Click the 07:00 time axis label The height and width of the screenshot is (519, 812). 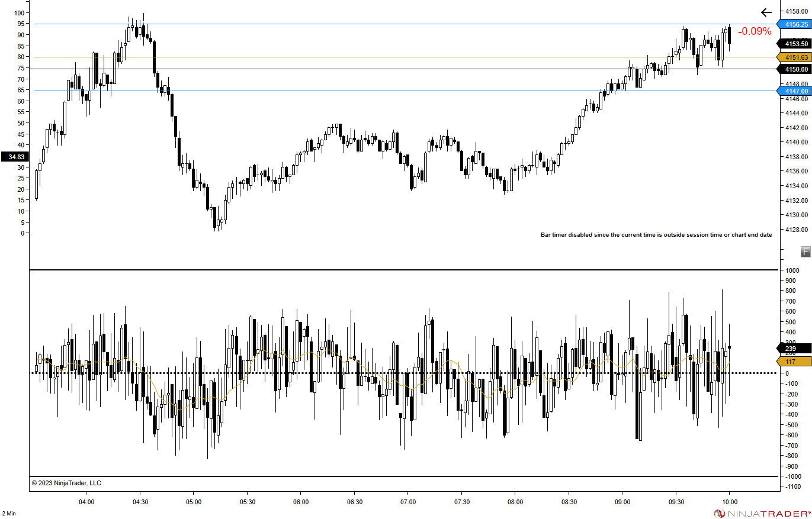click(408, 502)
